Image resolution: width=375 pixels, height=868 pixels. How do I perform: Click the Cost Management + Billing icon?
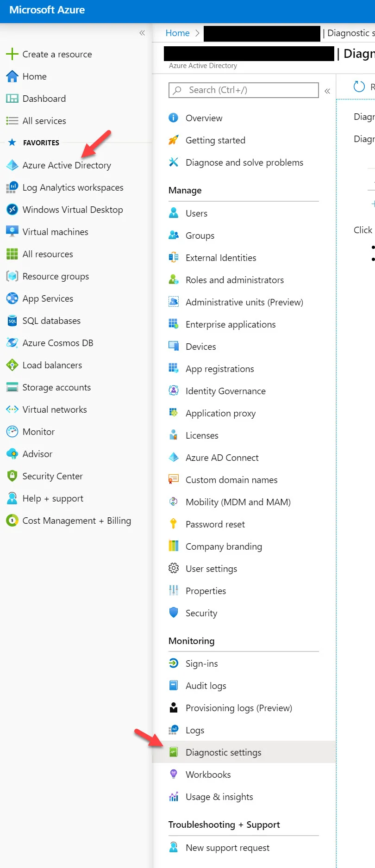point(12,521)
